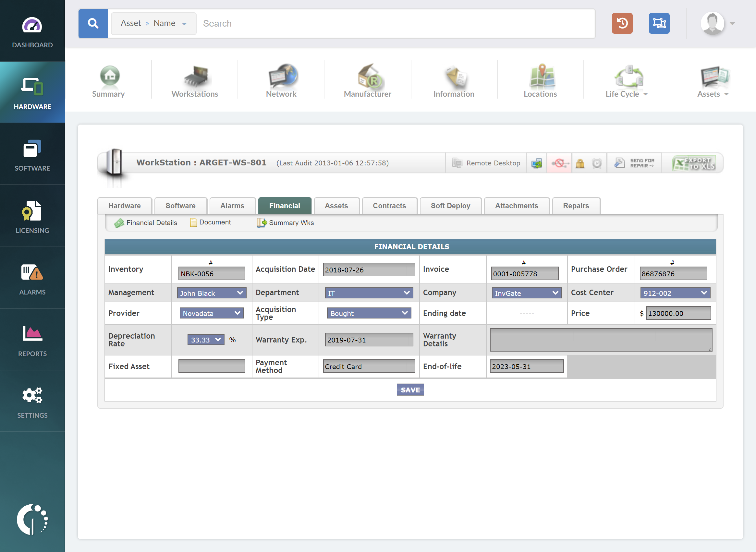This screenshot has height=552, width=756.
Task: Open Alarms in the sidebar
Action: [x=32, y=278]
